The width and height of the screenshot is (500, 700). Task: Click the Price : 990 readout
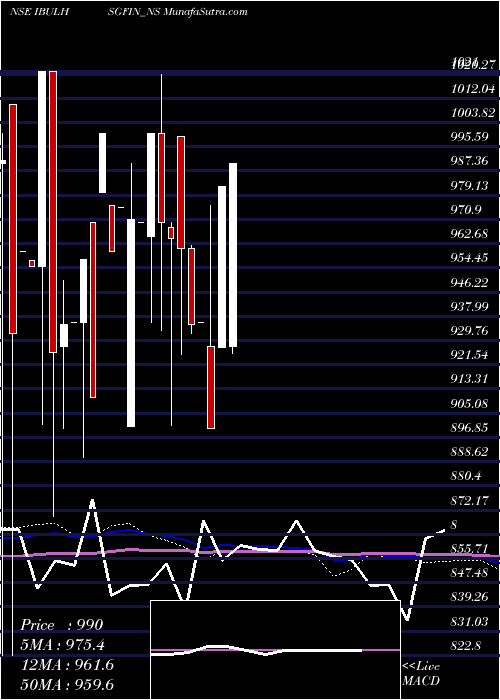coord(62,625)
